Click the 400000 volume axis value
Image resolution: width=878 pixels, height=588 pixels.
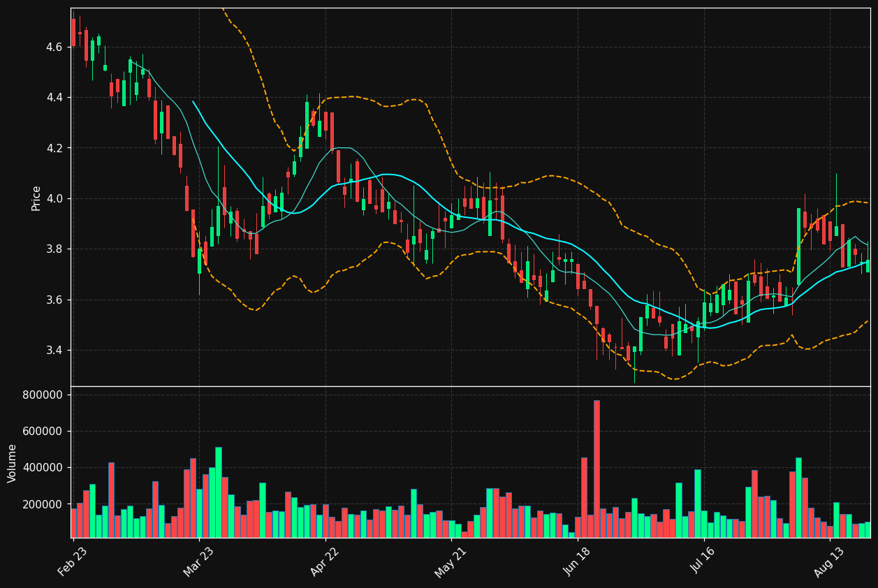coord(43,468)
